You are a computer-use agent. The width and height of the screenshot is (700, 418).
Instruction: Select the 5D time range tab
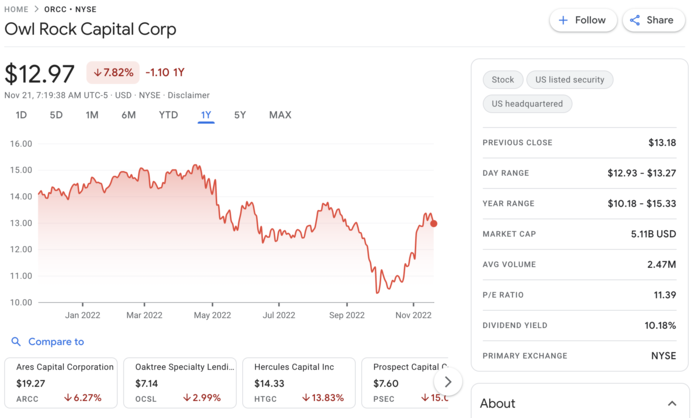[x=56, y=115]
